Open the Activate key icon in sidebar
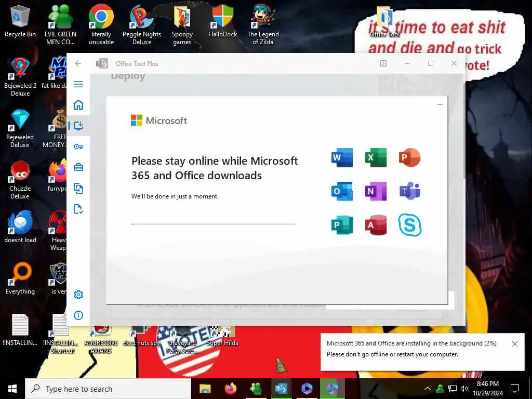Viewport: 532px width, 399px height. click(x=78, y=147)
